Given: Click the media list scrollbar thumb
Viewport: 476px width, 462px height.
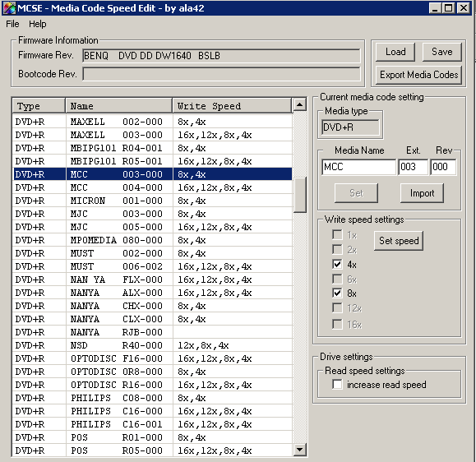Looking at the screenshot, I should [x=299, y=195].
